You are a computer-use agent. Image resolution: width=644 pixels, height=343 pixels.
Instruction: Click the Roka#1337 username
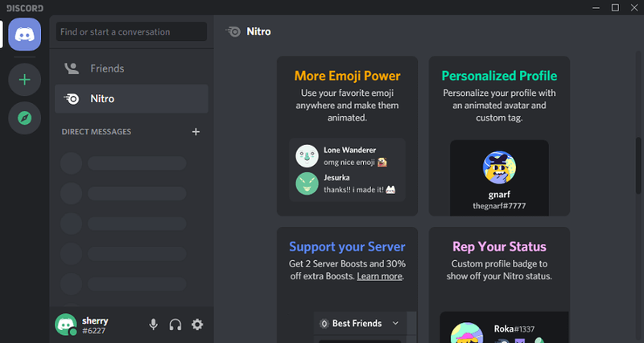(x=514, y=329)
